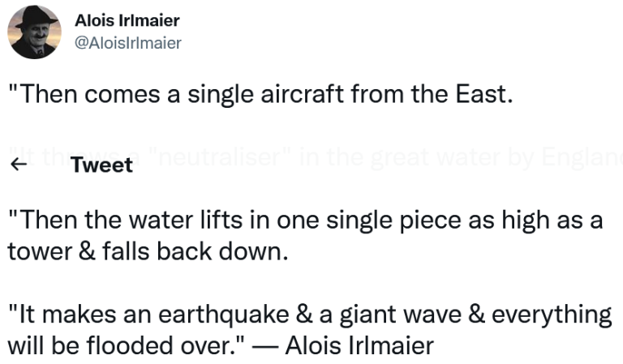Click the line about a single aircraft
623x364 pixels.
[x=260, y=95]
